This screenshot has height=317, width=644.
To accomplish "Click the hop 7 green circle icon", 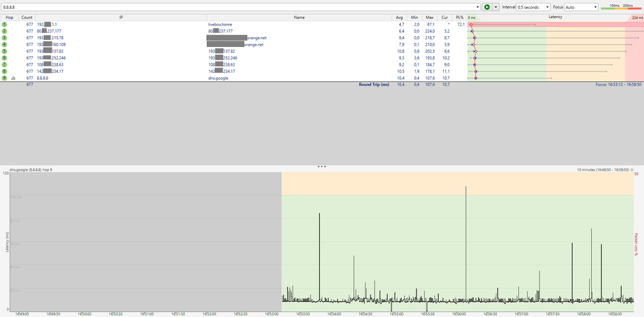I will click(x=5, y=64).
